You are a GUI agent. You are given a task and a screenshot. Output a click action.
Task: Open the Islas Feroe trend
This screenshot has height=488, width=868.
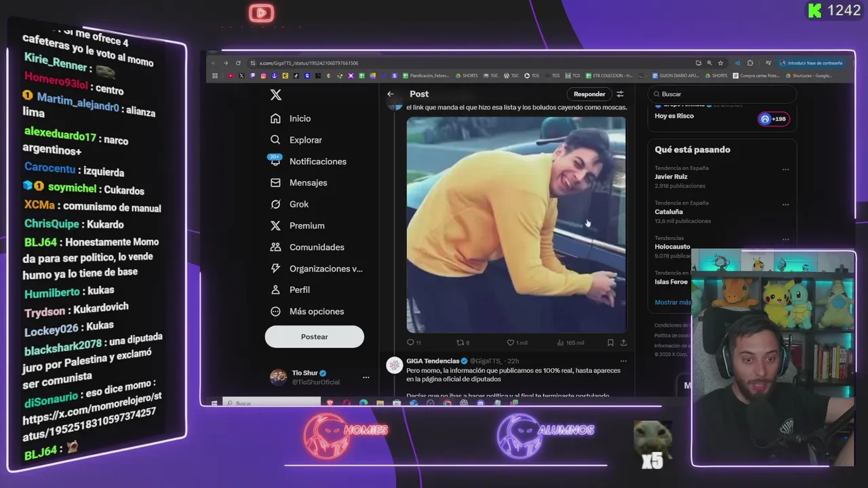coord(671,282)
